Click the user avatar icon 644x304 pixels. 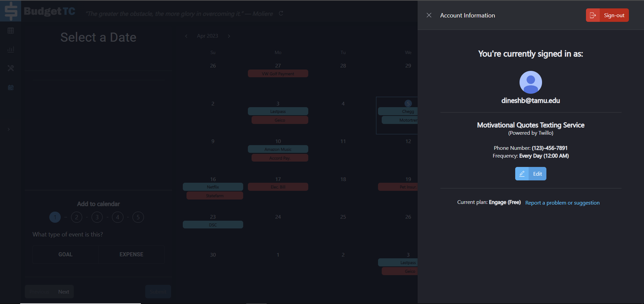pos(530,82)
